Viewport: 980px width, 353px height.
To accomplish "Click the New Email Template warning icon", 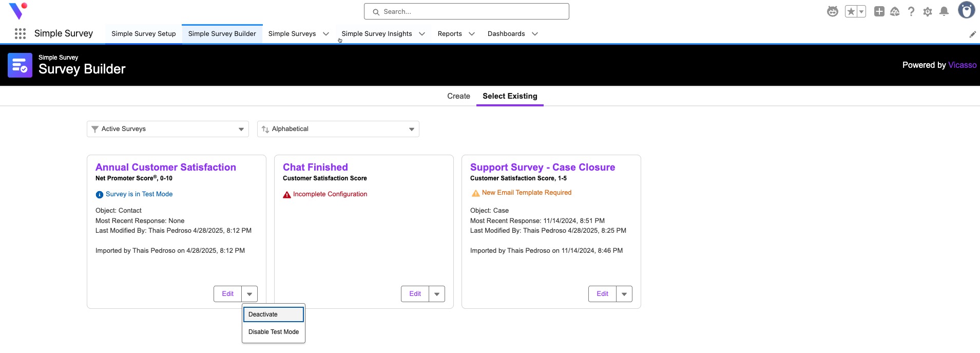I will point(475,193).
